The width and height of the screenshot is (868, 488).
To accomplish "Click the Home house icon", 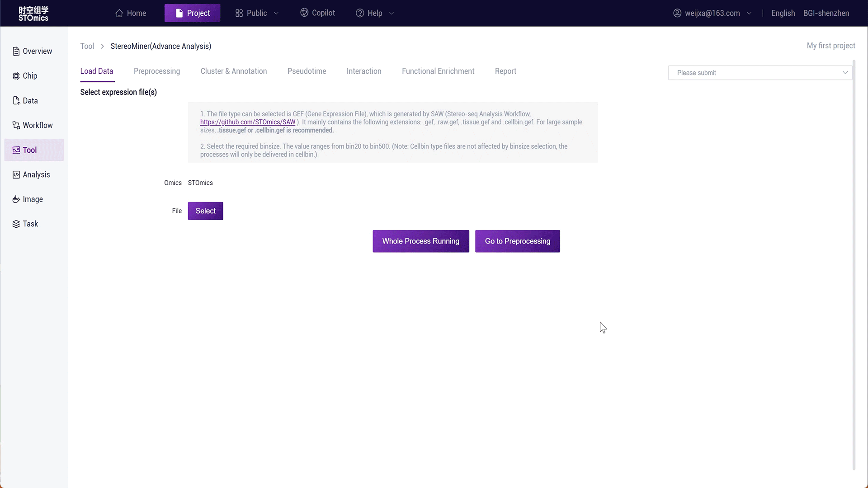I will point(119,13).
